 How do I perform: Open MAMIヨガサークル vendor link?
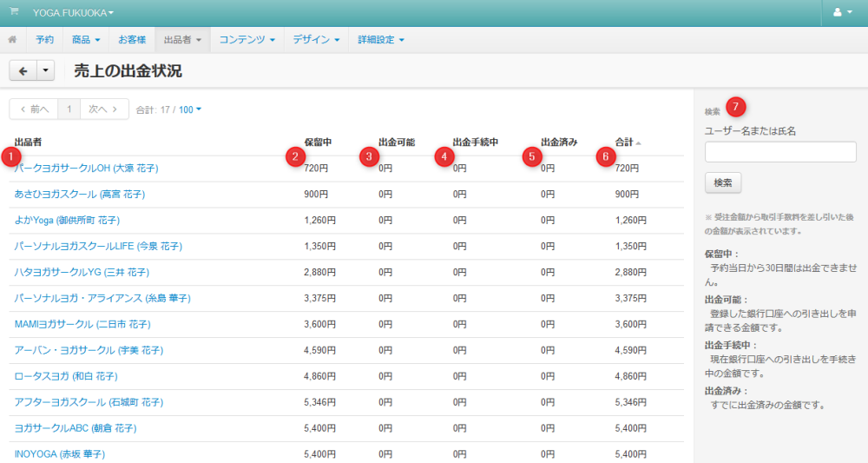(x=82, y=325)
